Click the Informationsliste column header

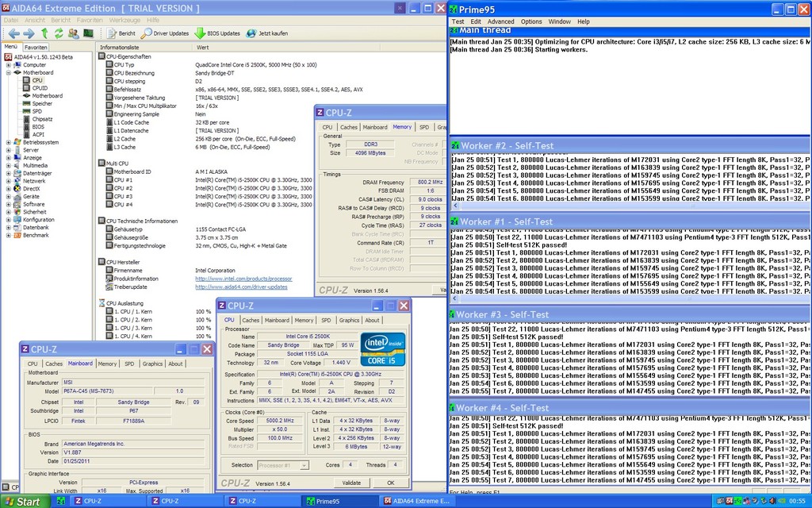coord(144,47)
